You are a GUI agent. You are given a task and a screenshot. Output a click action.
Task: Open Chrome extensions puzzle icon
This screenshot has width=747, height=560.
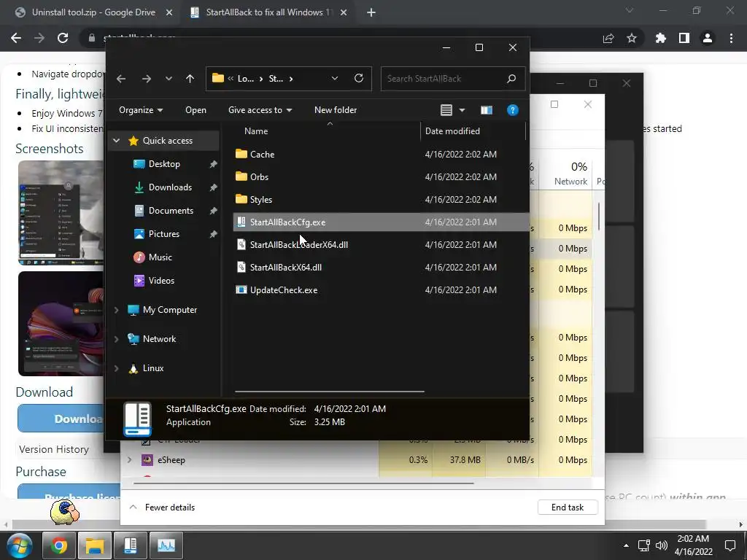660,38
